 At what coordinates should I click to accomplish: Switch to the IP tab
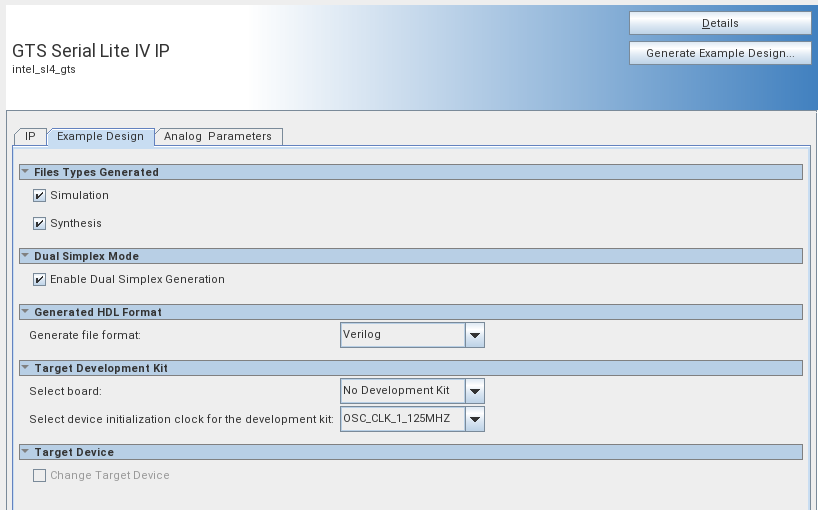[30, 137]
